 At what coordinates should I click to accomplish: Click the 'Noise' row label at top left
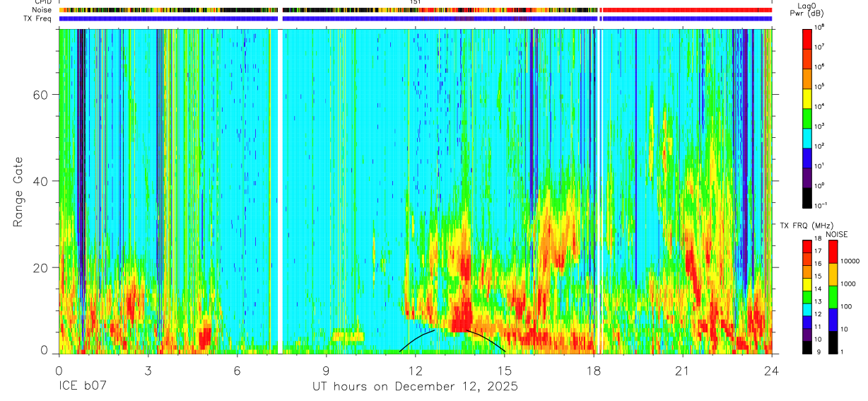coord(42,10)
